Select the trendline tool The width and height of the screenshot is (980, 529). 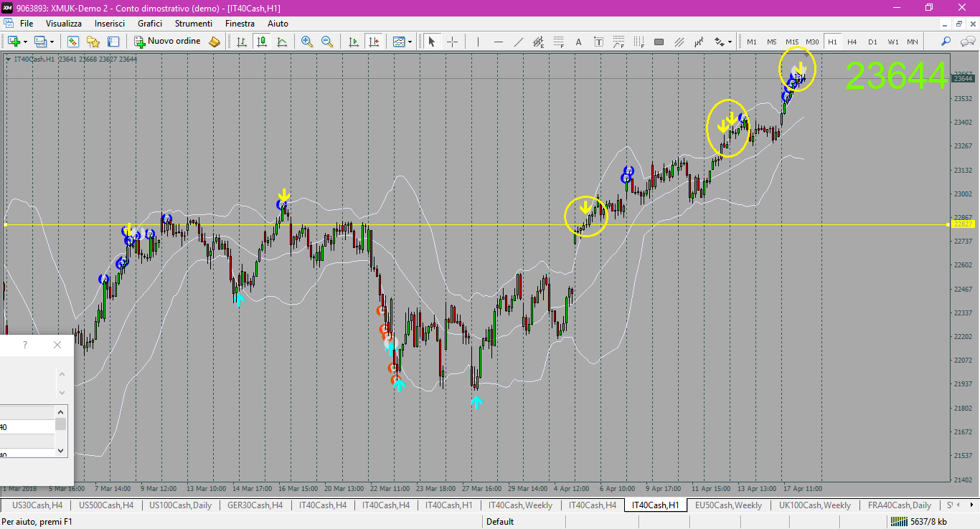518,42
